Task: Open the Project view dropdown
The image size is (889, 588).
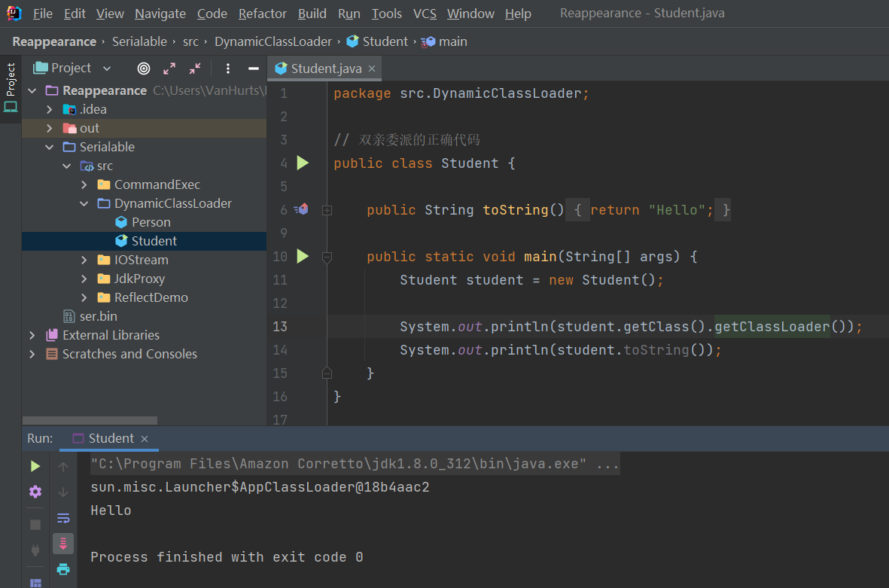Action: tap(106, 69)
